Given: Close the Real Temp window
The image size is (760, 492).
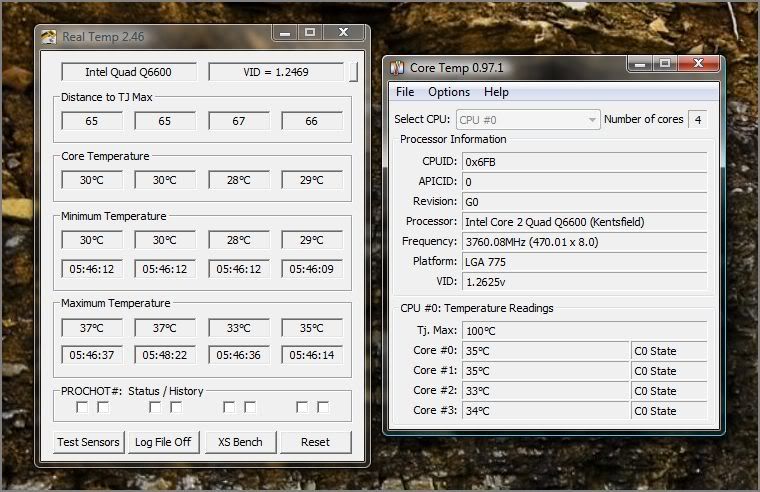Looking at the screenshot, I should (344, 33).
